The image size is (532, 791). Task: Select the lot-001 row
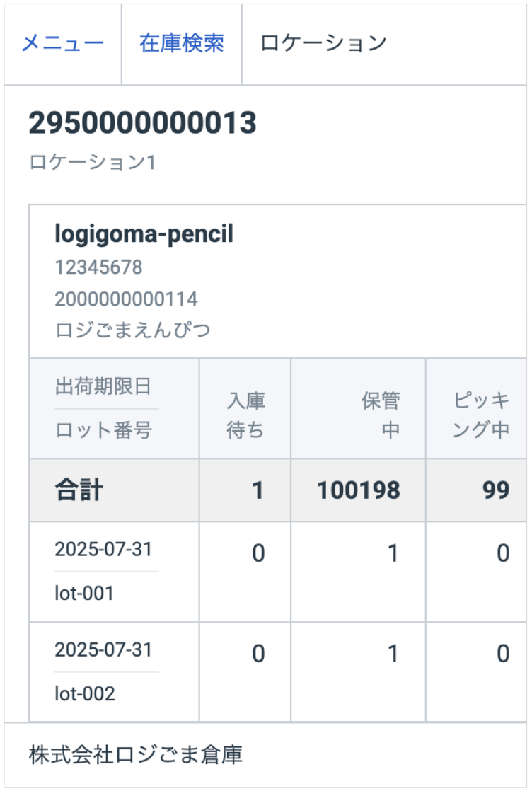coord(84,593)
